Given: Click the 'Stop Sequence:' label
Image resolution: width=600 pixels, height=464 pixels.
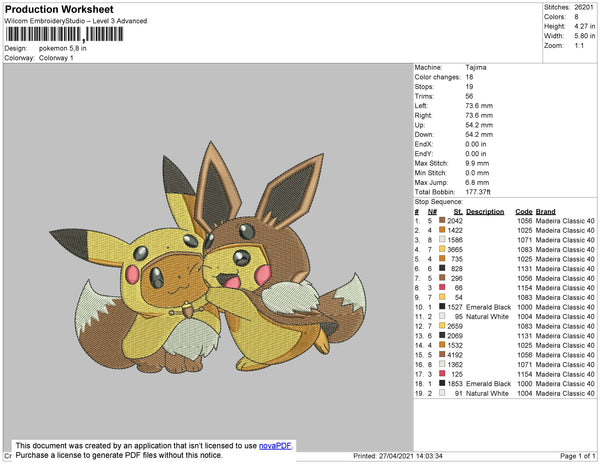Looking at the screenshot, I should [x=439, y=202].
